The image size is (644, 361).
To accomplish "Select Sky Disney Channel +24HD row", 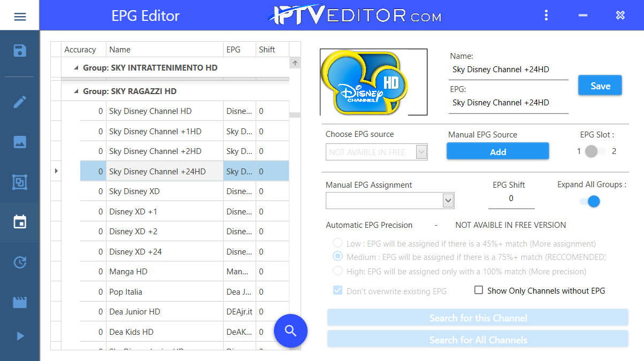I will pyautogui.click(x=185, y=171).
